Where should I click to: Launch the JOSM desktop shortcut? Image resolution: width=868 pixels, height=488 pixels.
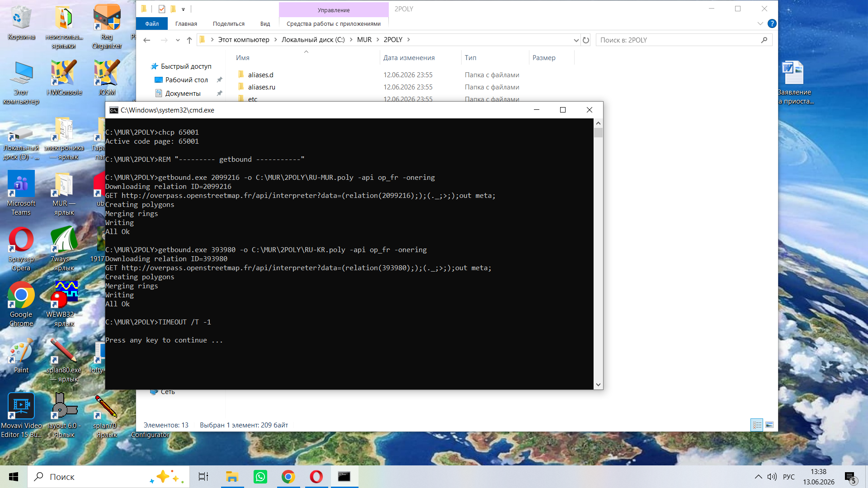(107, 77)
